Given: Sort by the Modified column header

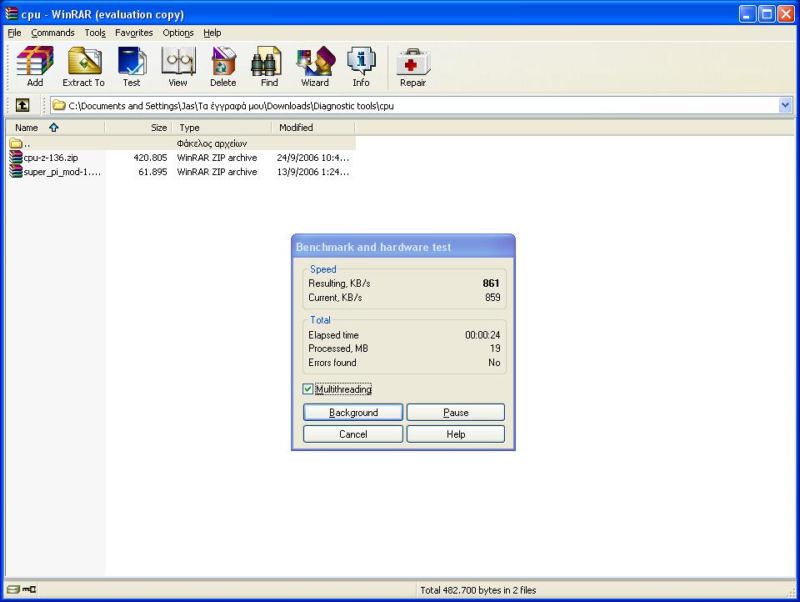Looking at the screenshot, I should 313,128.
